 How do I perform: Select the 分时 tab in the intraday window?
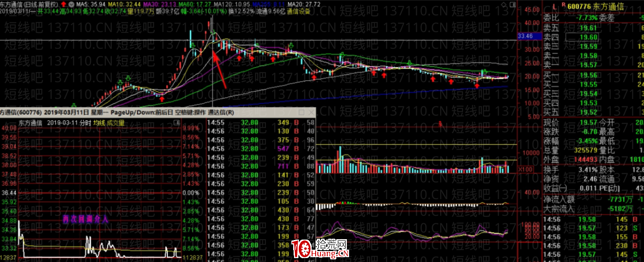86,123
